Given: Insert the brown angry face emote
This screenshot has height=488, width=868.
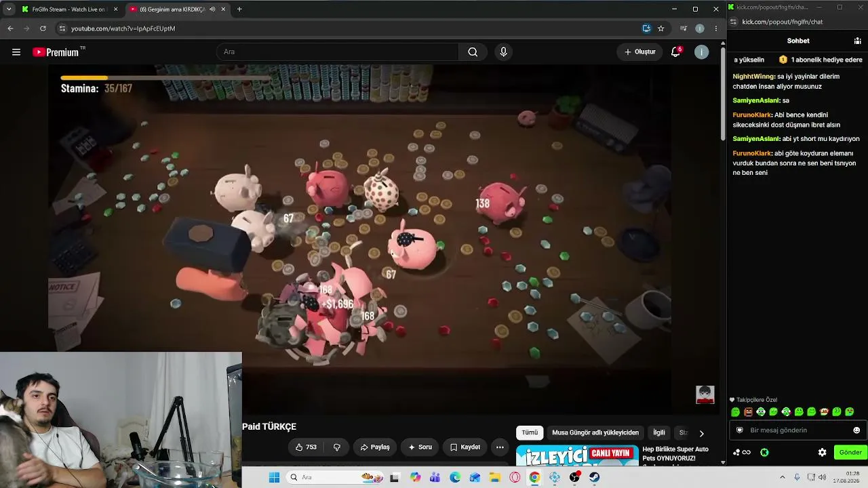Looking at the screenshot, I should tap(748, 412).
